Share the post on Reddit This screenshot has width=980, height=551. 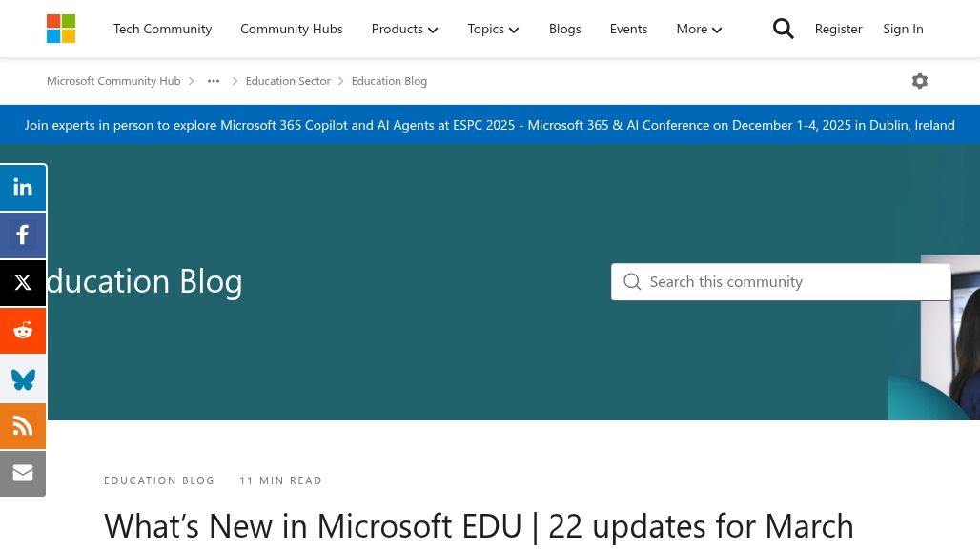23,331
